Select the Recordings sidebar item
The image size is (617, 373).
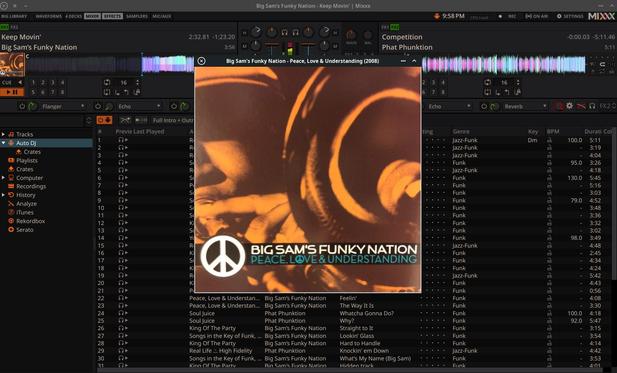coord(31,186)
